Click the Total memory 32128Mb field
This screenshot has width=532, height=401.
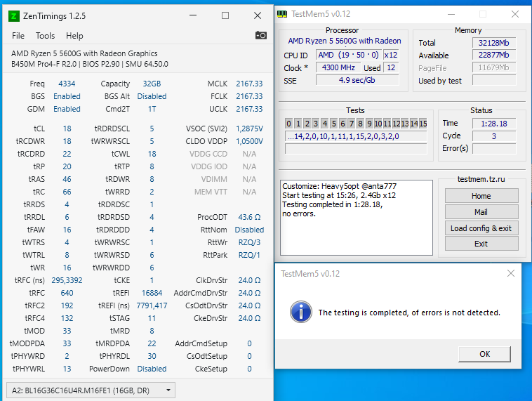(x=493, y=43)
